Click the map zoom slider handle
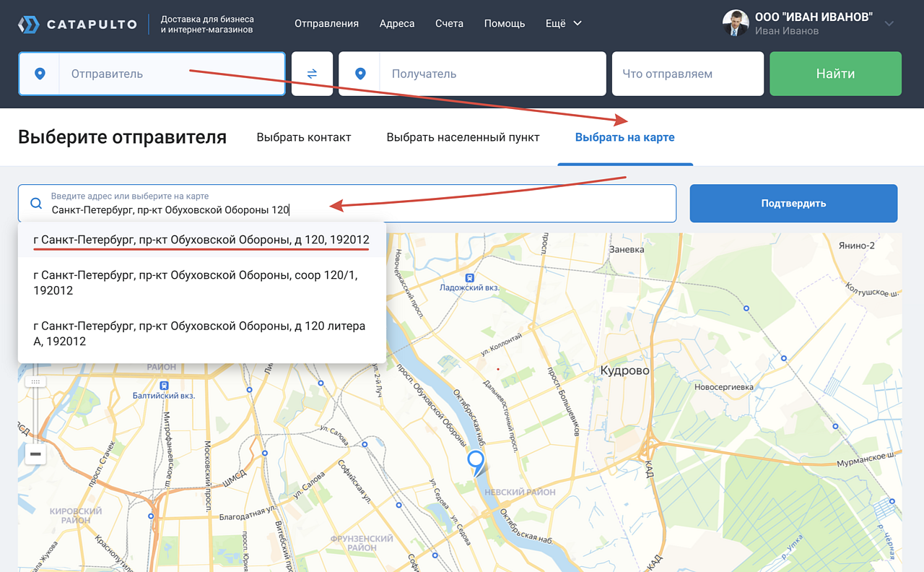924x572 pixels. click(x=35, y=381)
